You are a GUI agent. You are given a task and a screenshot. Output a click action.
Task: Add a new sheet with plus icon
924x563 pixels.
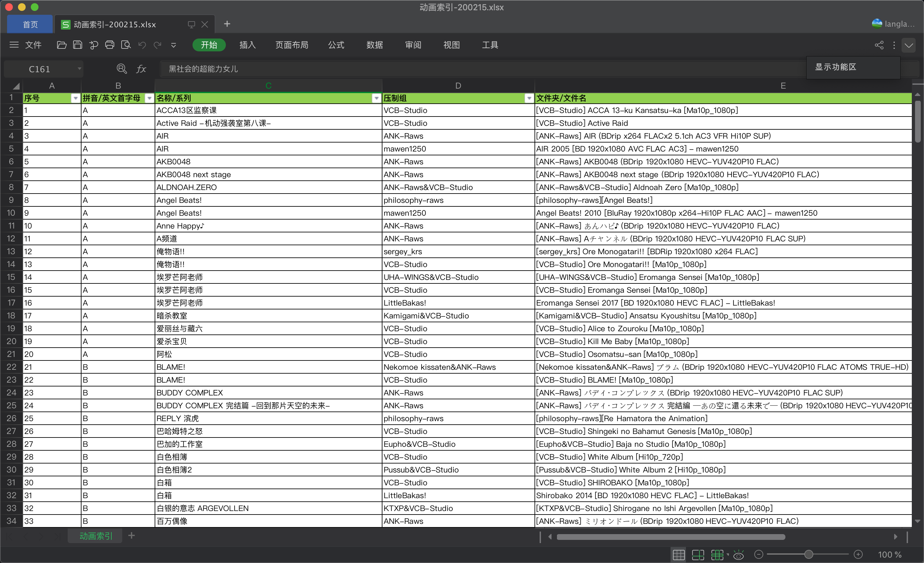click(131, 536)
